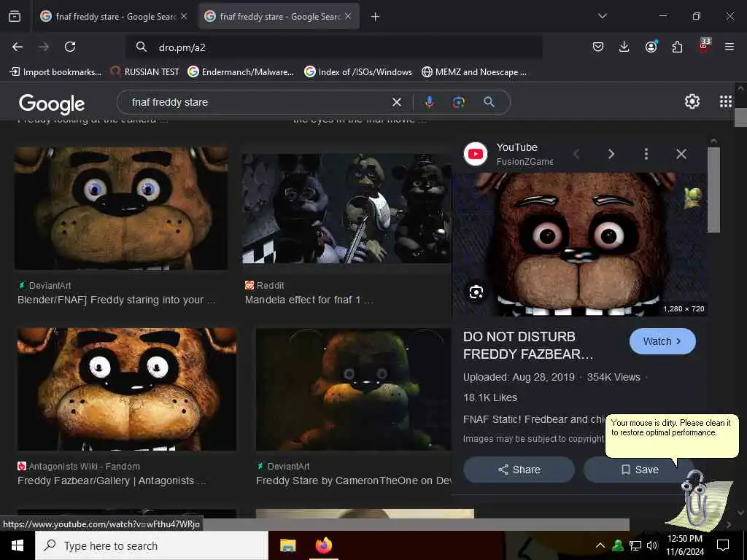Open the Firefox downloads icon

point(624,47)
